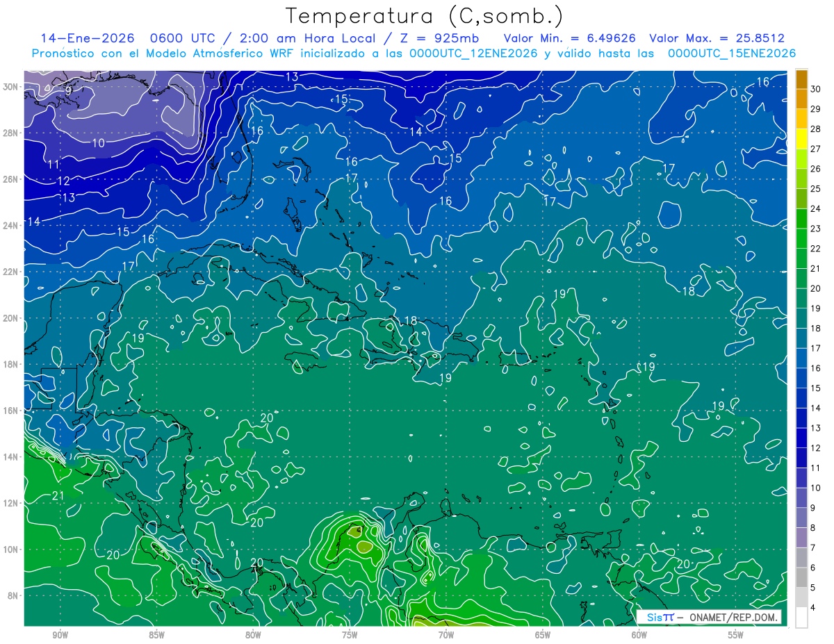Click the 'ONAMET/REP.DOM.' credit label
Viewport: 834px width, 644px height.
[733, 617]
